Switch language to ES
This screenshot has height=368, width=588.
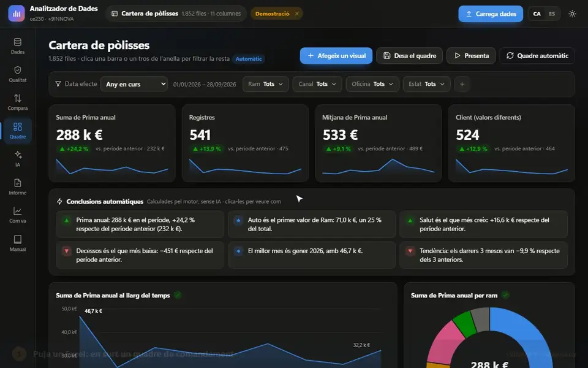point(552,14)
